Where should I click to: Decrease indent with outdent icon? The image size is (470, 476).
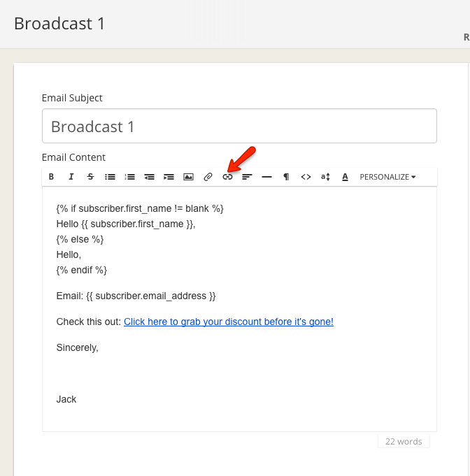point(149,177)
